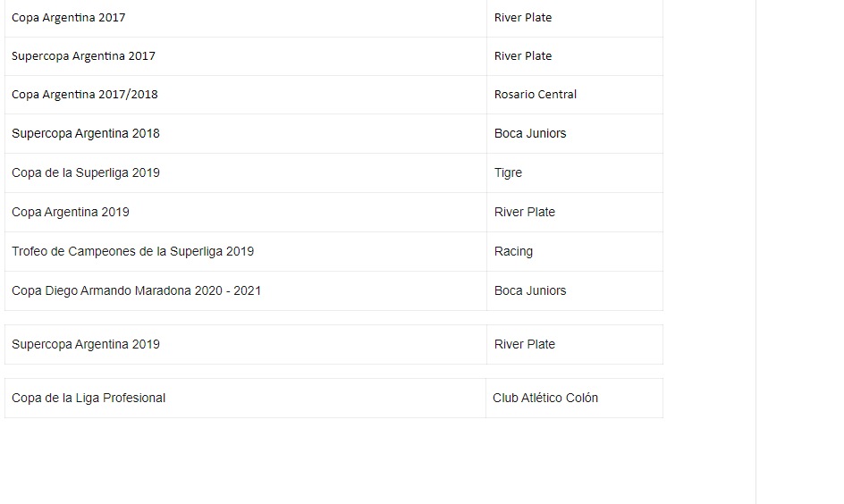
Task: Select the Supercopa Argentina 2018 cell
Action: (x=246, y=133)
